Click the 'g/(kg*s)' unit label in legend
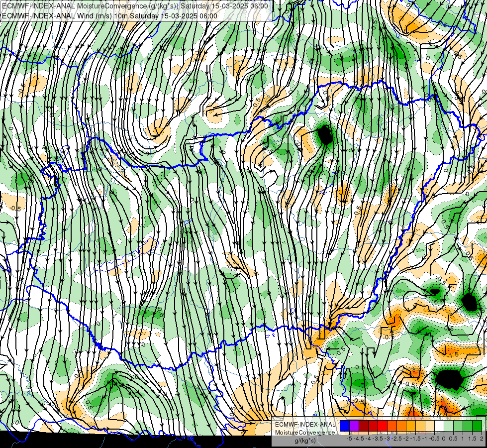This screenshot has width=487, height=448. coord(305,441)
